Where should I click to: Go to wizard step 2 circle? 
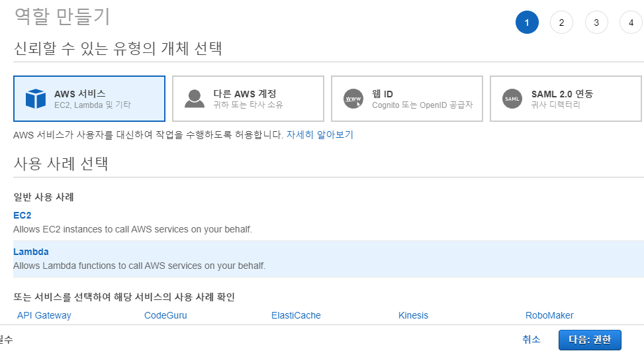click(561, 23)
